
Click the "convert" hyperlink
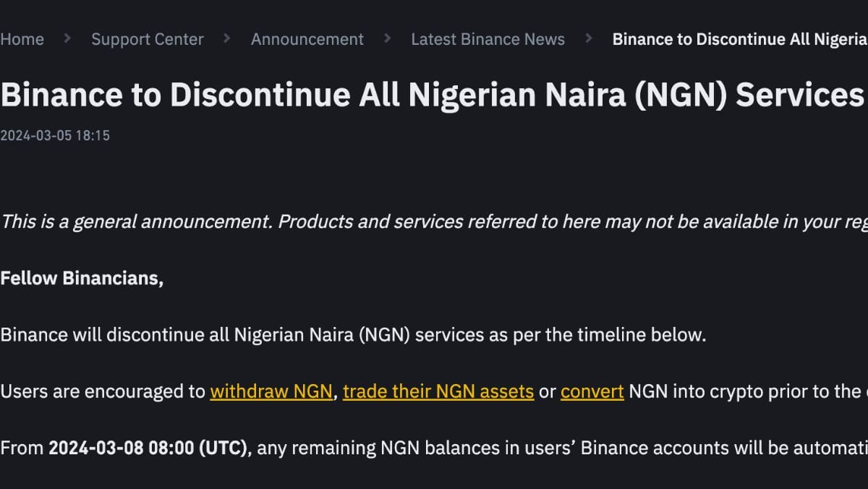[592, 391]
